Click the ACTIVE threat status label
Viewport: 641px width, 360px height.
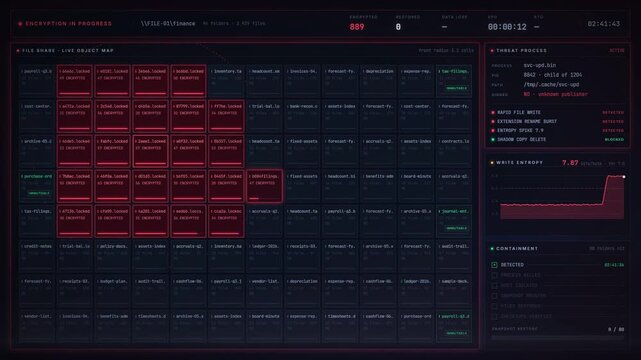pyautogui.click(x=617, y=51)
